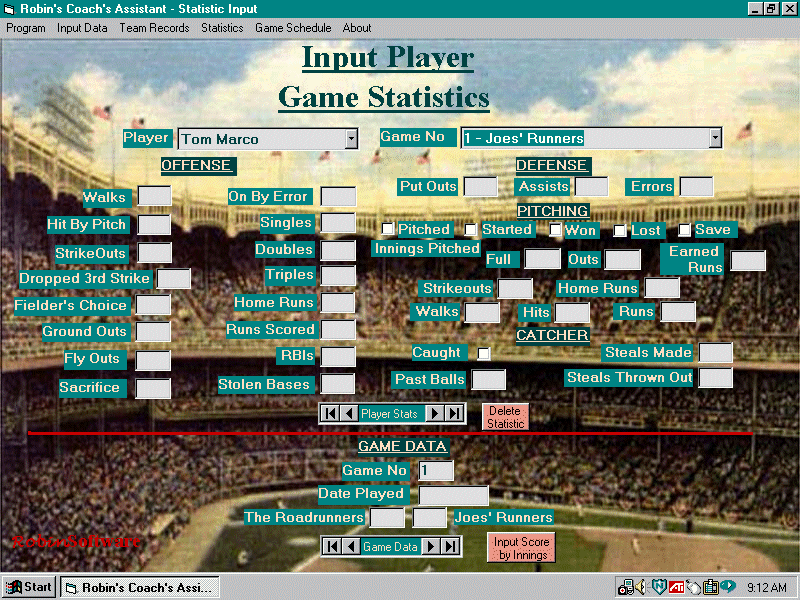Step back one Game Data record
This screenshot has width=800, height=600.
(350, 546)
